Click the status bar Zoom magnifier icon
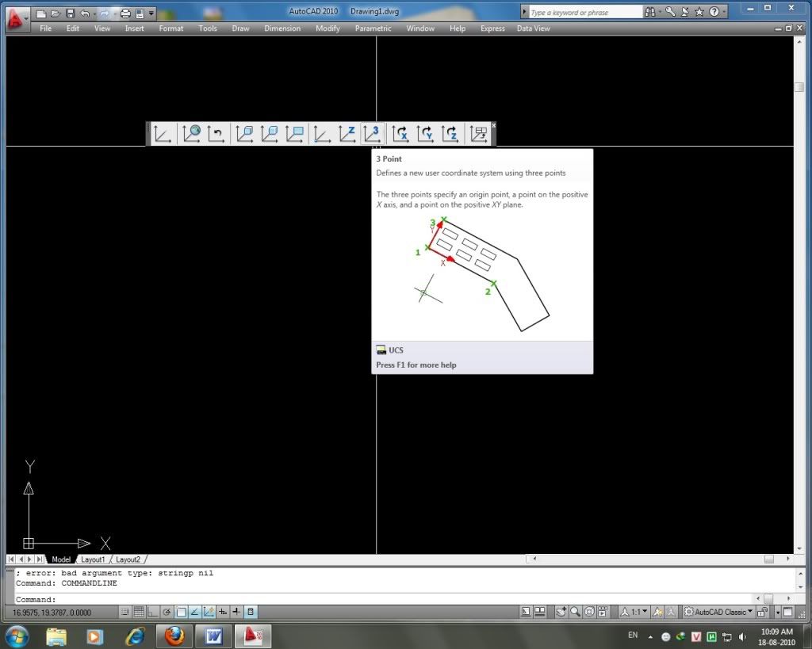This screenshot has width=812, height=649. [576, 612]
